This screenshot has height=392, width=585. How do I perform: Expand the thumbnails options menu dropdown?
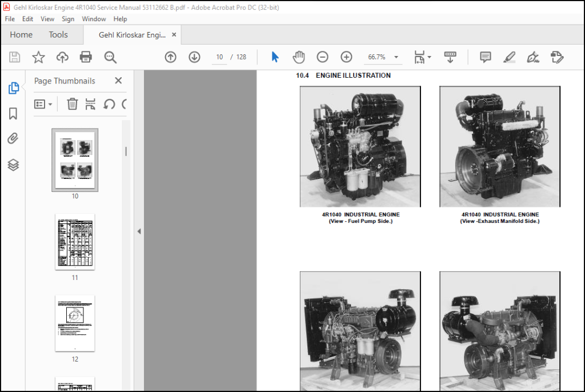(43, 104)
